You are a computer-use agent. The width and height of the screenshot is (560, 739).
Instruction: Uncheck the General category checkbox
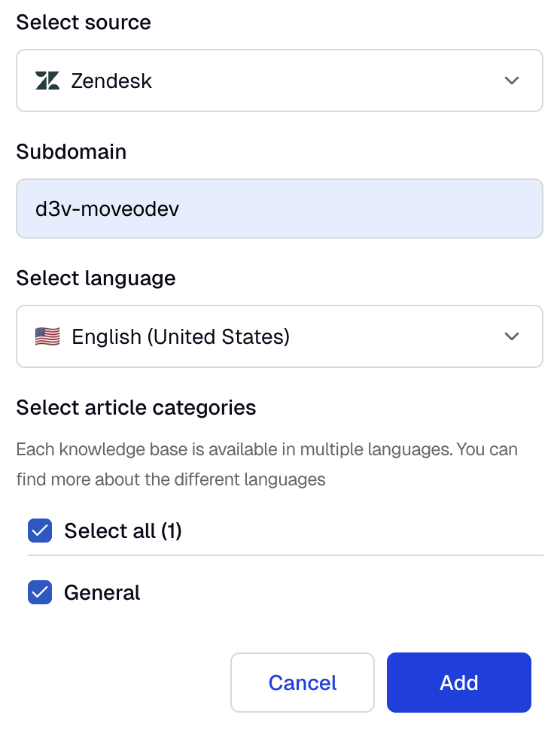(40, 592)
